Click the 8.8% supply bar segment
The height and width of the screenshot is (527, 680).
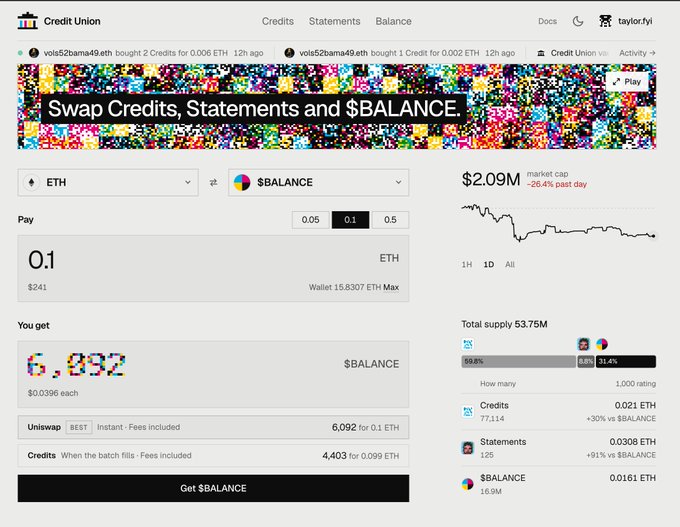tap(585, 361)
